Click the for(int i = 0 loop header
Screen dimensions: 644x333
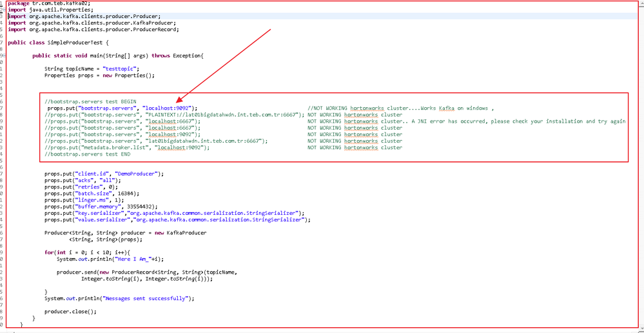click(x=87, y=253)
